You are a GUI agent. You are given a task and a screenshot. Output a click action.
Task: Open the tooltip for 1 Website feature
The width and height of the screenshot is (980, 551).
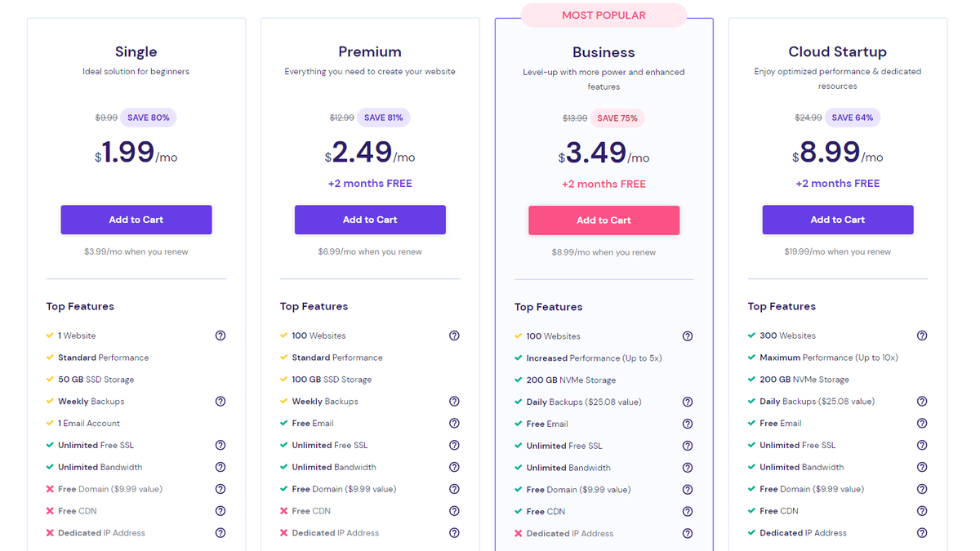tap(220, 335)
